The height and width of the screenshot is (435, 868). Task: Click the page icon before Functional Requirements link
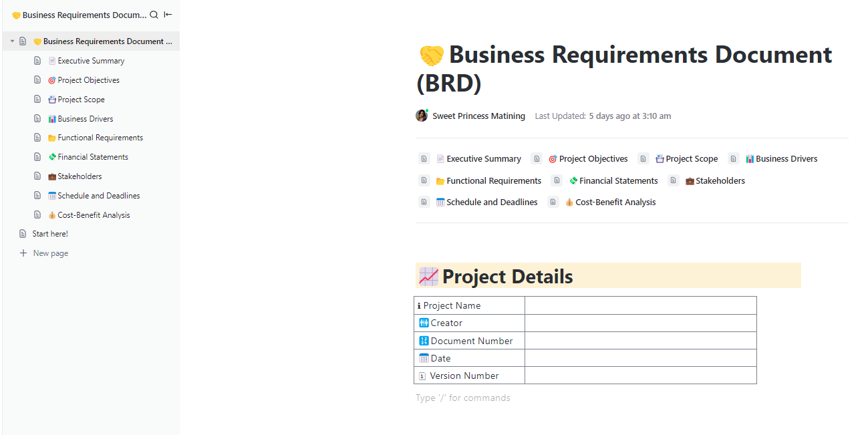[424, 181]
